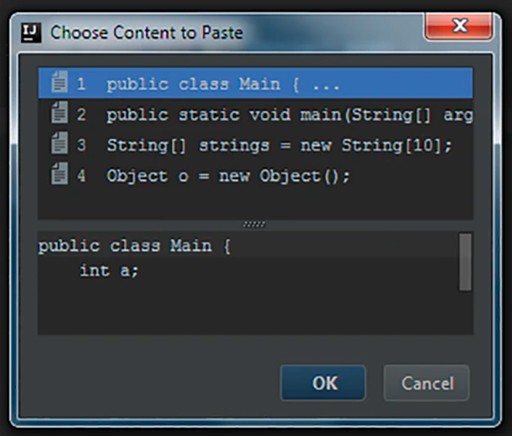Select 'String[] strings = new String[10]' entry

[255, 145]
